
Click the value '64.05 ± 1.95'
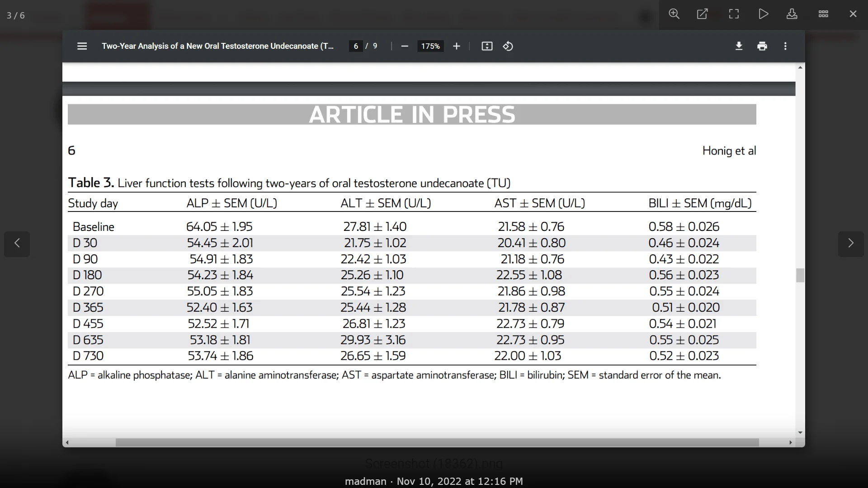(220, 227)
